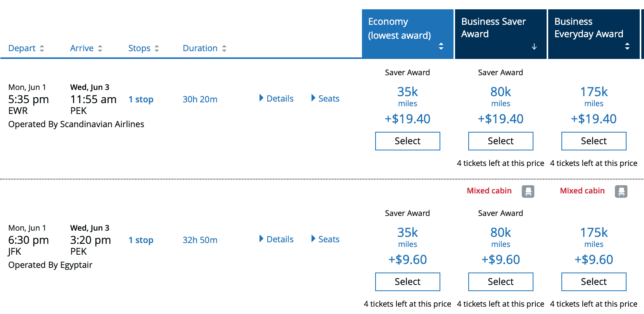The height and width of the screenshot is (314, 644).
Task: Expand Seats for the JFK Egyptair flight
Action: tap(325, 239)
